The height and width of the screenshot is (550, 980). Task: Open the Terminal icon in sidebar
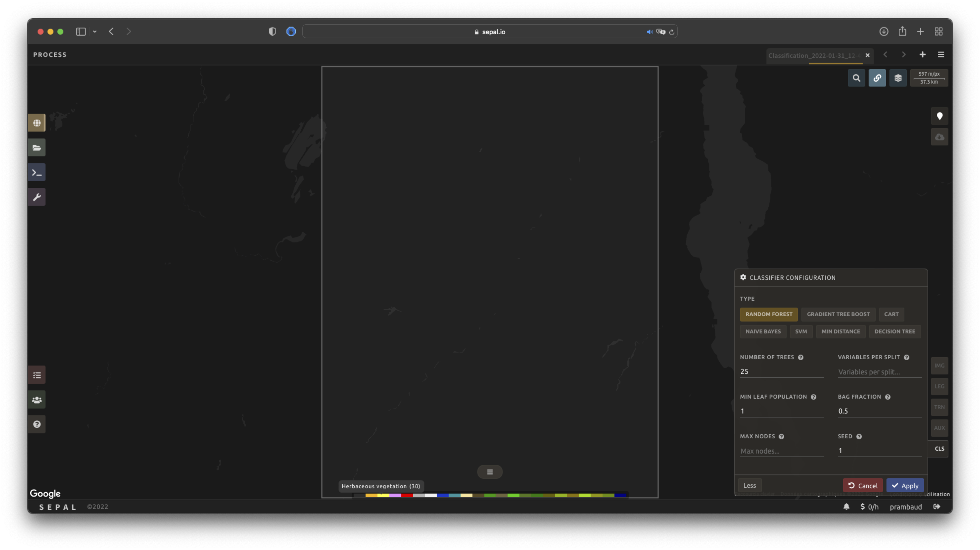(37, 172)
